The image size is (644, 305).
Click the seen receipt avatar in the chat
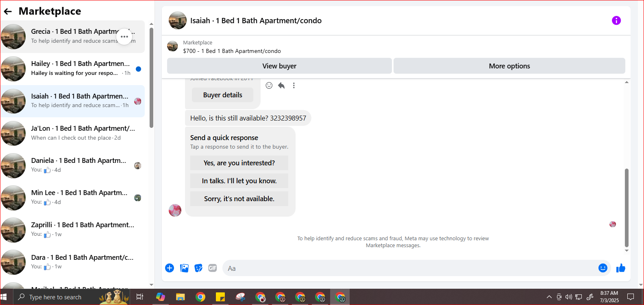click(x=613, y=224)
